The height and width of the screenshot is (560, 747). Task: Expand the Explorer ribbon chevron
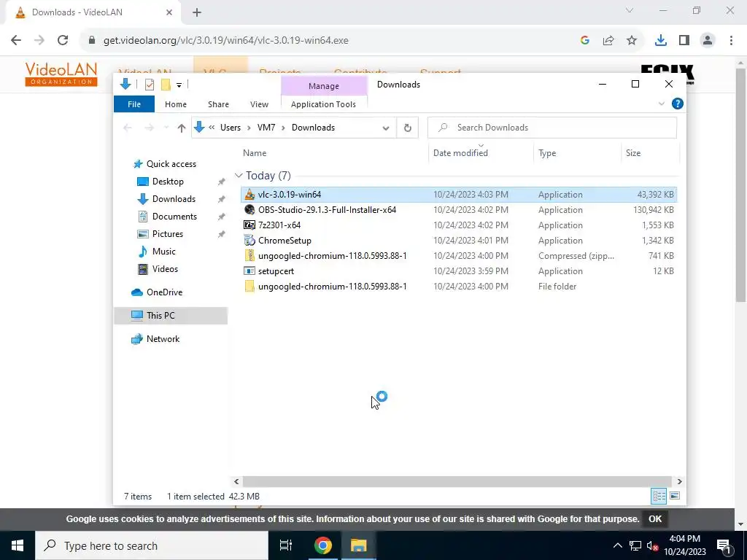[661, 104]
